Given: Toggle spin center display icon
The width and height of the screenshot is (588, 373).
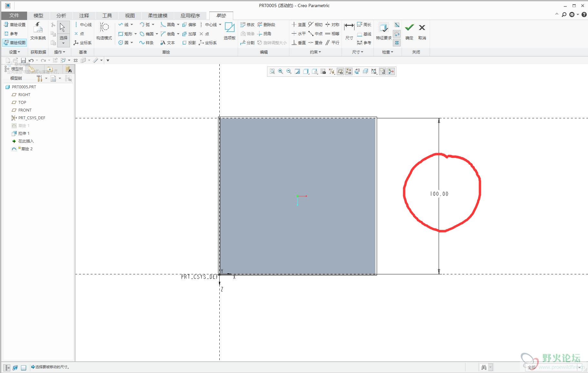Looking at the screenshot, I should tap(391, 72).
